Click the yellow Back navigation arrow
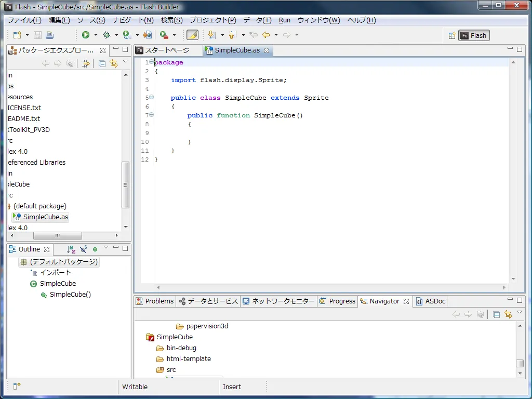Viewport: 532px width, 399px height. coord(266,35)
